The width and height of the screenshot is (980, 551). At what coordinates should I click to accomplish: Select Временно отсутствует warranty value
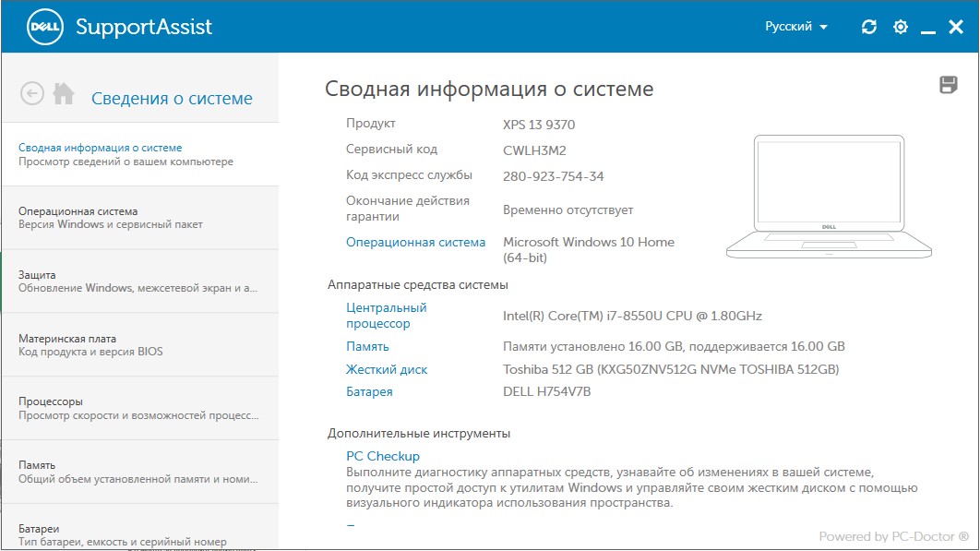pyautogui.click(x=568, y=210)
